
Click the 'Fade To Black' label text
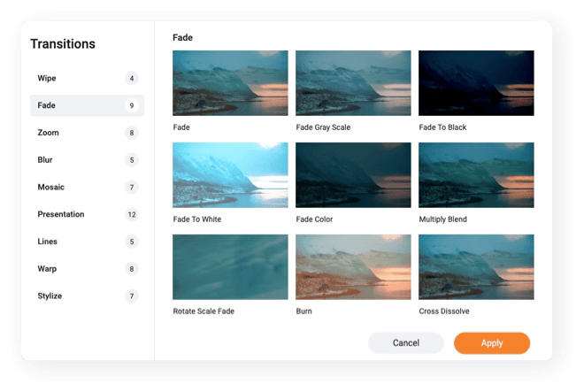[x=442, y=127]
